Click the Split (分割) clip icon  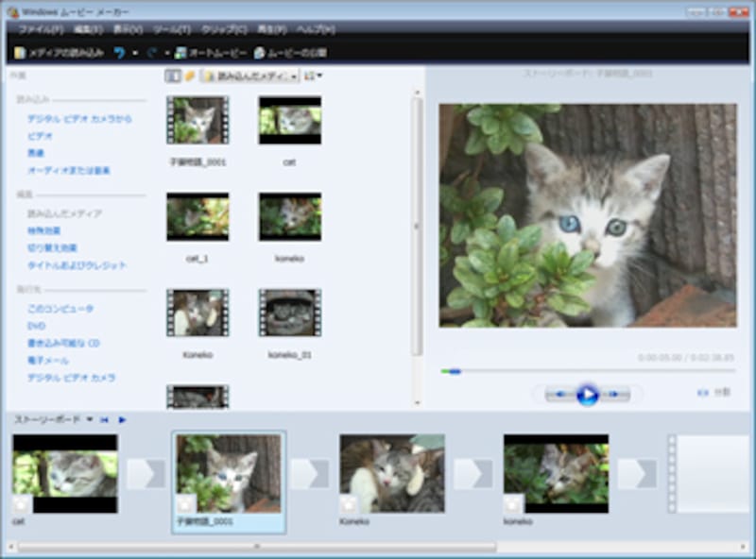[702, 393]
